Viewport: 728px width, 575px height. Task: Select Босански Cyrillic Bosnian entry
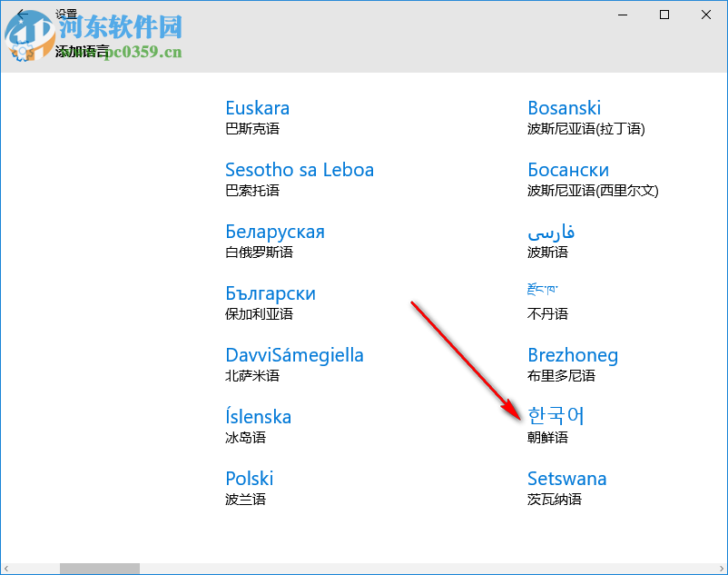tap(593, 179)
